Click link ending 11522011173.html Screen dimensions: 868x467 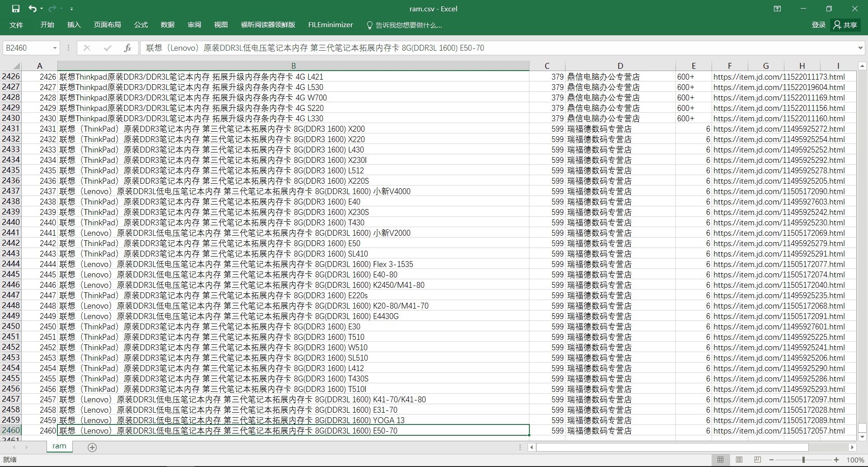click(x=779, y=77)
